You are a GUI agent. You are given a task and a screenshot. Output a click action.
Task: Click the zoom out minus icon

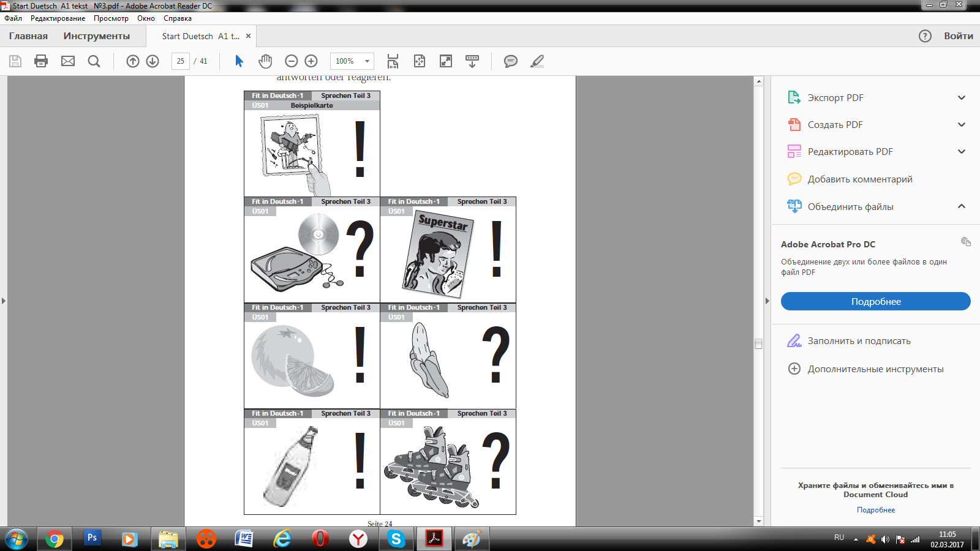[x=292, y=61]
